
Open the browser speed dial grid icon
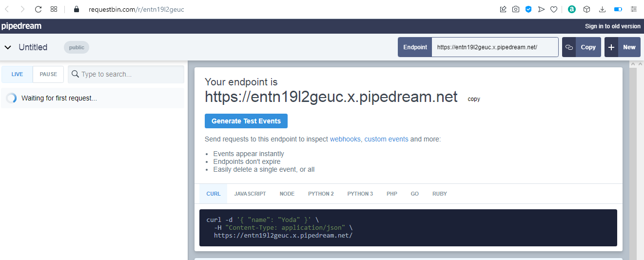click(54, 9)
